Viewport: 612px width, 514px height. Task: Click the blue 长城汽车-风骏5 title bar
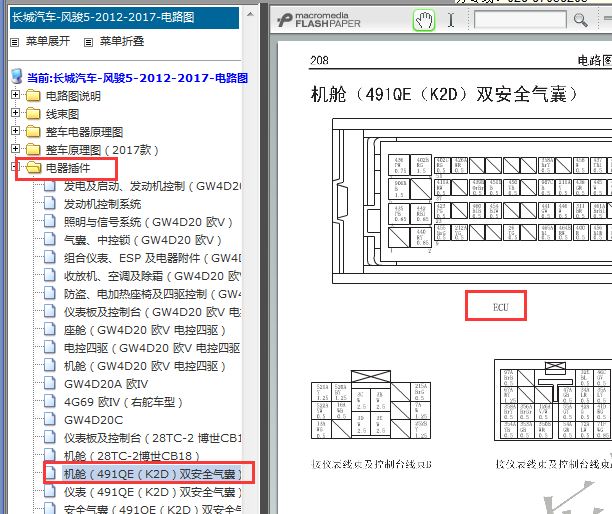tap(124, 18)
